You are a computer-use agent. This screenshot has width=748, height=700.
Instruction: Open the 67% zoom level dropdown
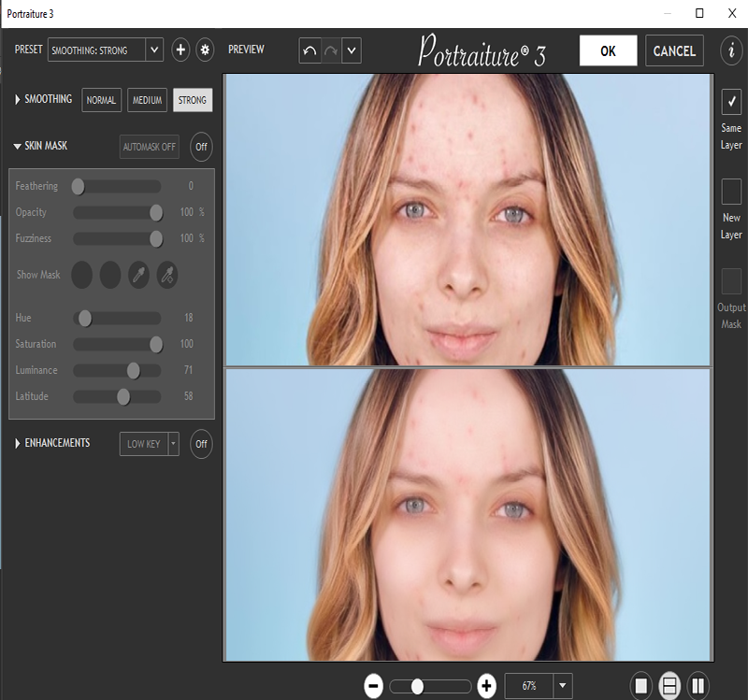[x=563, y=686]
